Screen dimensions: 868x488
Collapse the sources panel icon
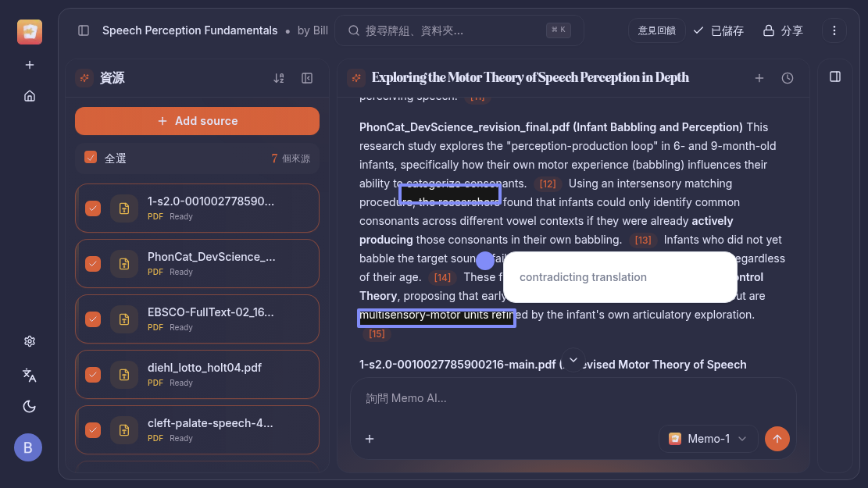[x=307, y=78]
